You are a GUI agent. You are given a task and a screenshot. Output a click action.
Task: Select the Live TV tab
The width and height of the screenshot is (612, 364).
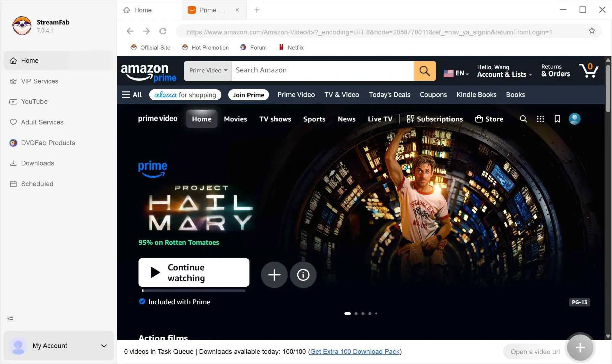[380, 119]
